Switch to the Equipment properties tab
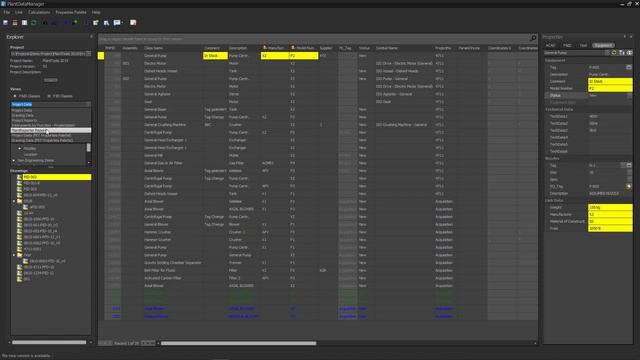640x360 pixels. point(603,45)
